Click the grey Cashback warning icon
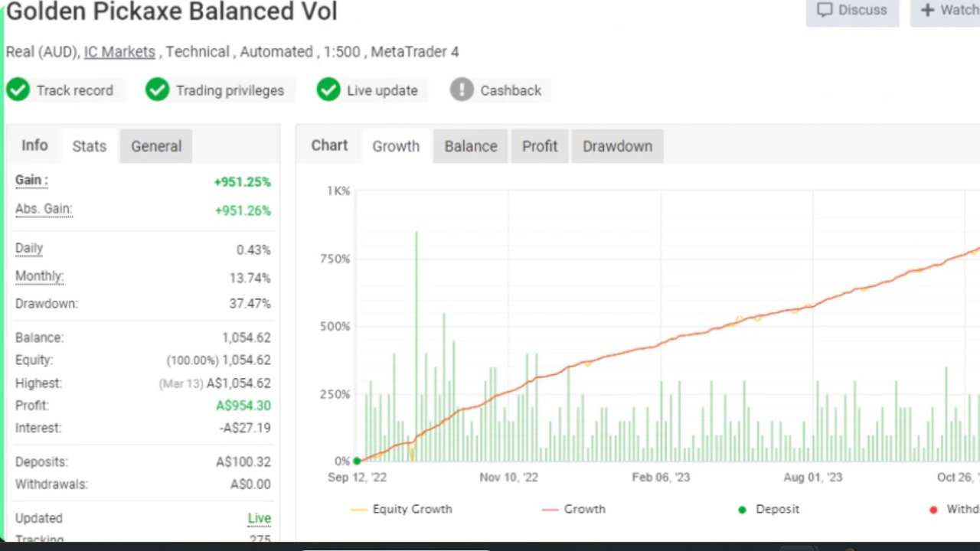Screen dimensions: 980x551 tap(462, 90)
